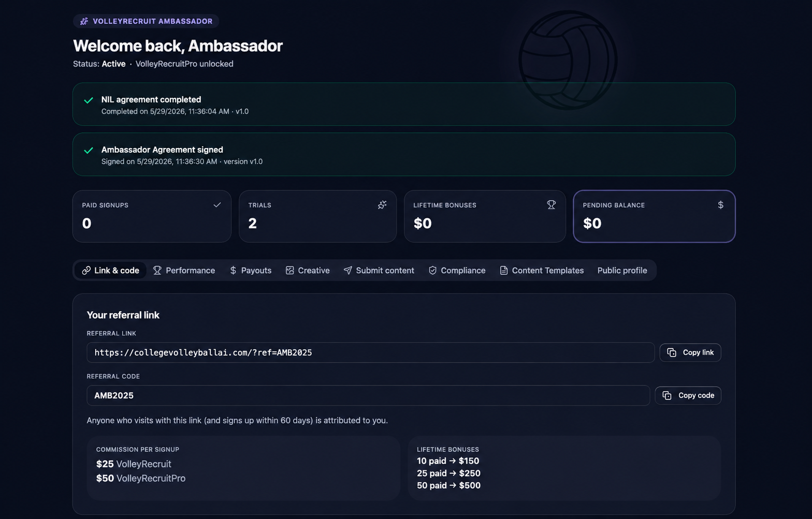Copy the referral code
This screenshot has height=519, width=812.
click(x=688, y=395)
